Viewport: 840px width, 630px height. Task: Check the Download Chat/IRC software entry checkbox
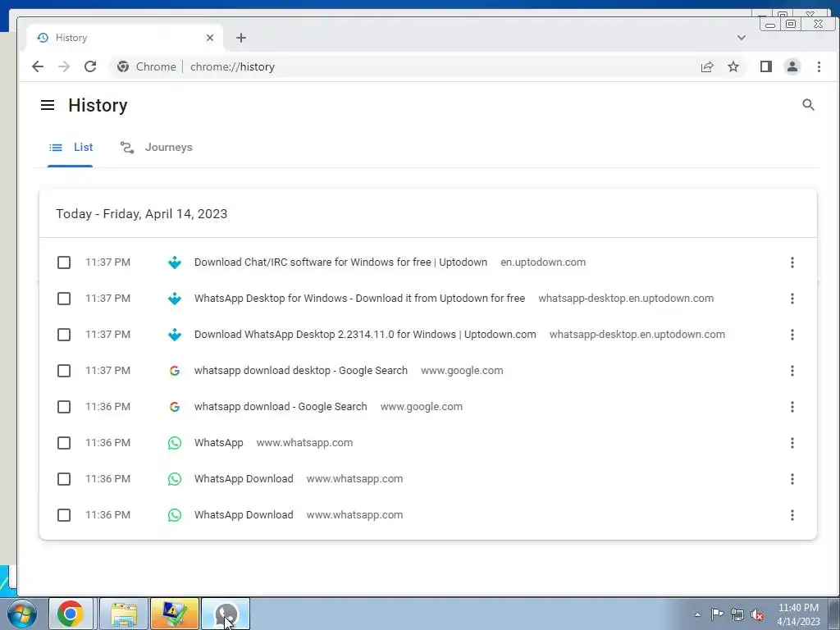(x=64, y=262)
